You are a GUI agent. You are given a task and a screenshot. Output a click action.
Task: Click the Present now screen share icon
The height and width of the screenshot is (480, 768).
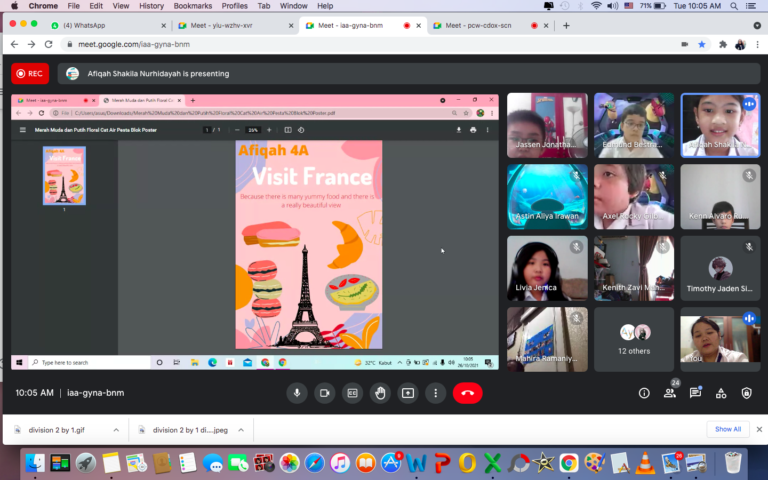[x=408, y=393]
